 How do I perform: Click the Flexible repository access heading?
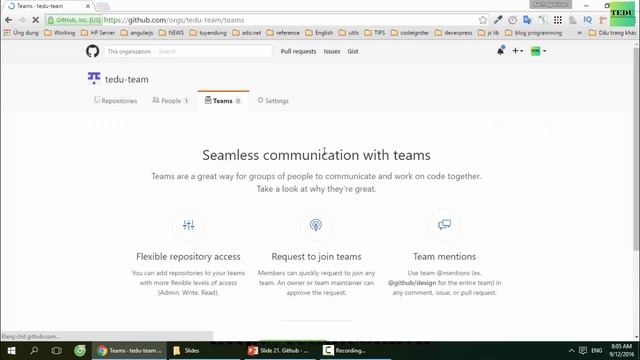188,256
